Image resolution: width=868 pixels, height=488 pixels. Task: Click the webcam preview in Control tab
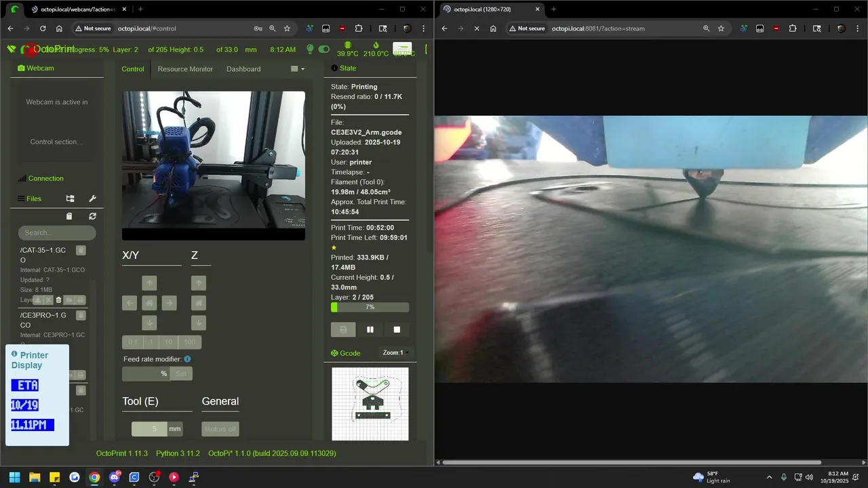coord(214,165)
